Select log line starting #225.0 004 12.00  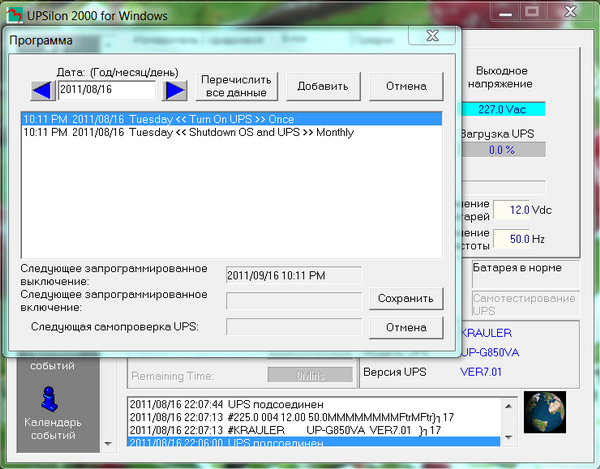pyautogui.click(x=314, y=417)
